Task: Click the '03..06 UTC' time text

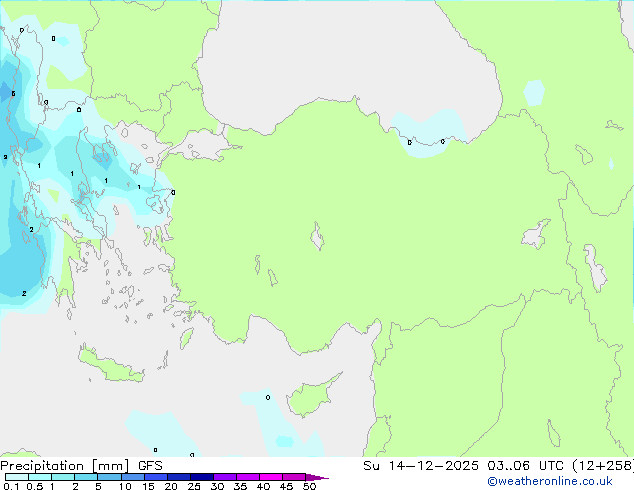Action: point(525,466)
